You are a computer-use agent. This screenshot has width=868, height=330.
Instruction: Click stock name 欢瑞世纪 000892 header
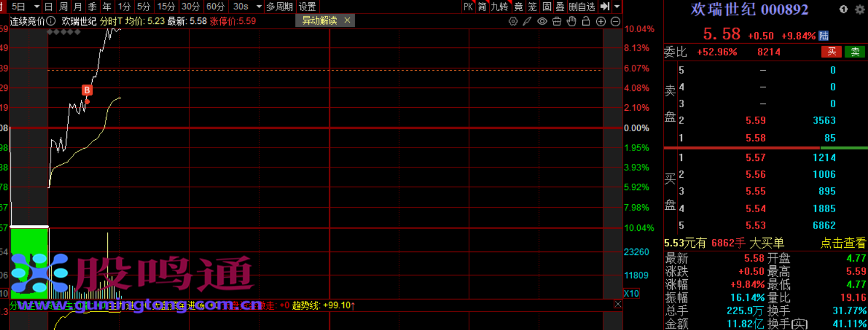(750, 9)
